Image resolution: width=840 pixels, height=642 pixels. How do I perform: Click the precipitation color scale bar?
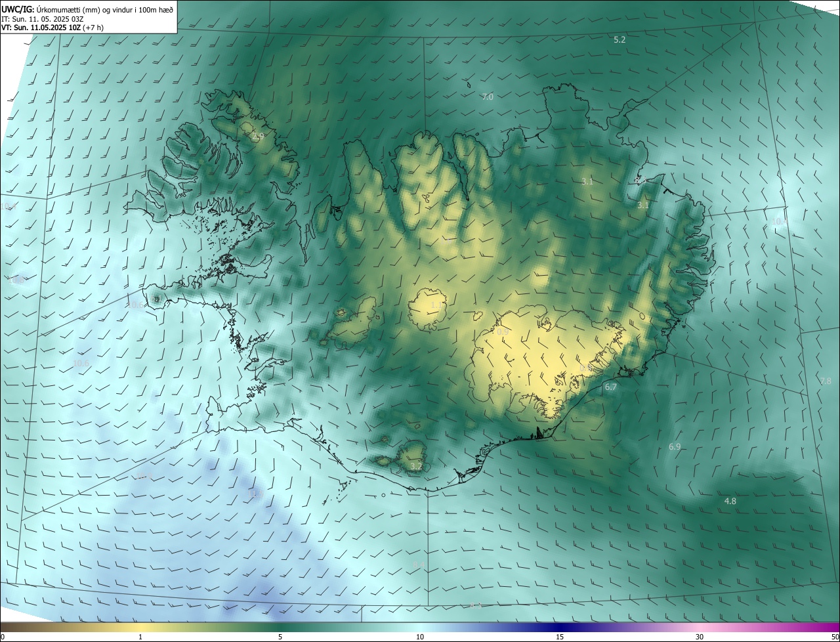point(420,627)
